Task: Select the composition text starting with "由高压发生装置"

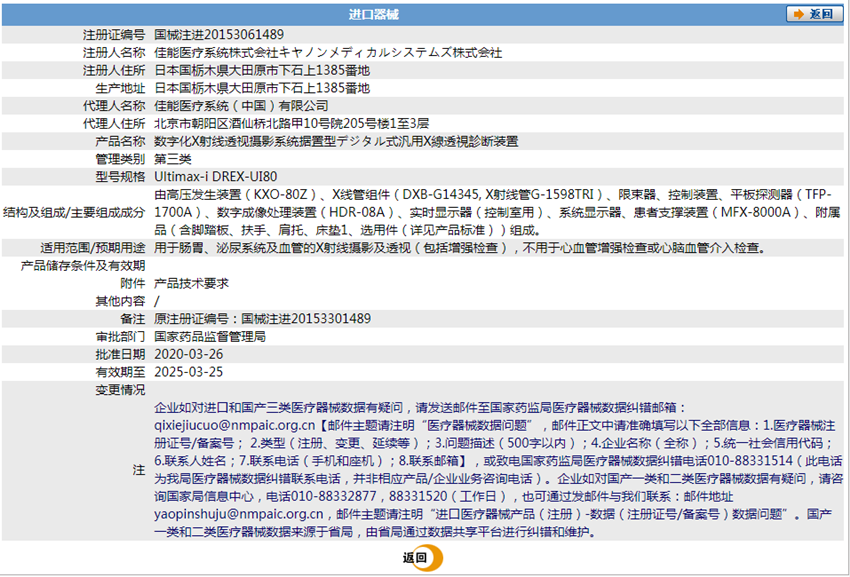Action: [x=497, y=213]
